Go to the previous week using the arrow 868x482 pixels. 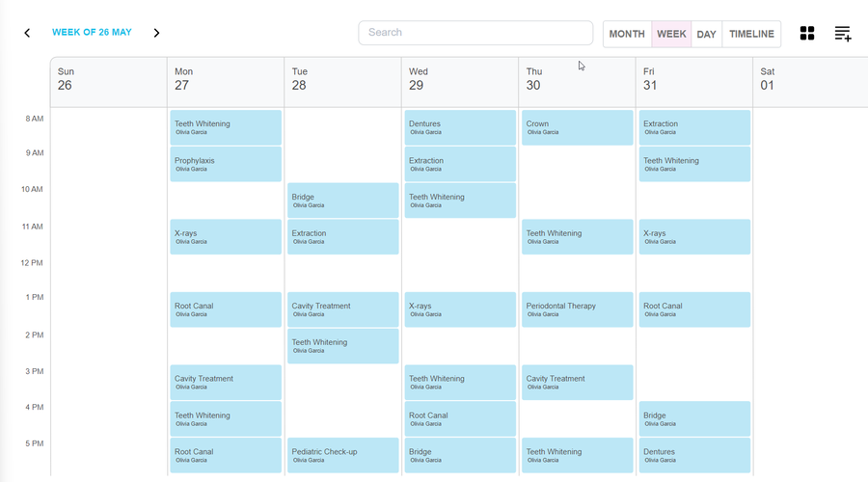(x=27, y=33)
